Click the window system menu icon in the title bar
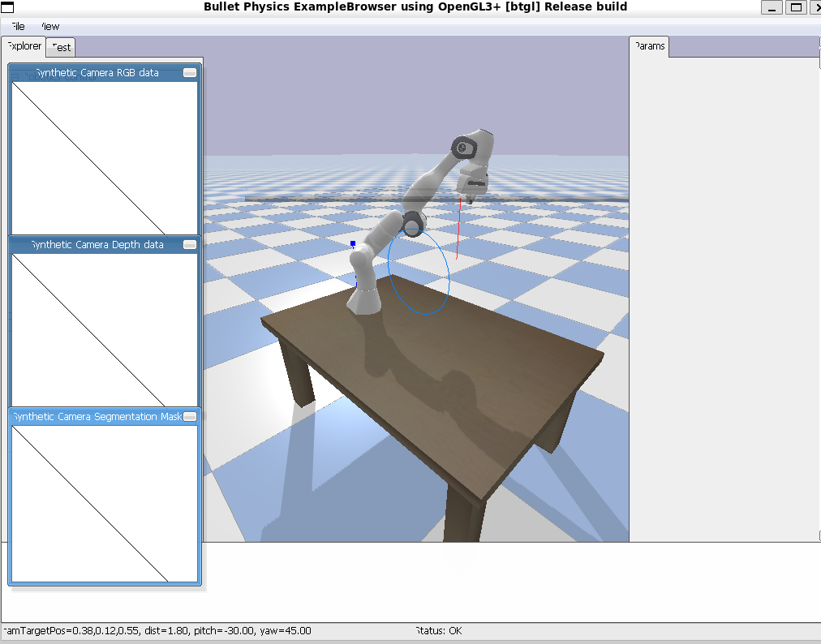 (x=7, y=7)
